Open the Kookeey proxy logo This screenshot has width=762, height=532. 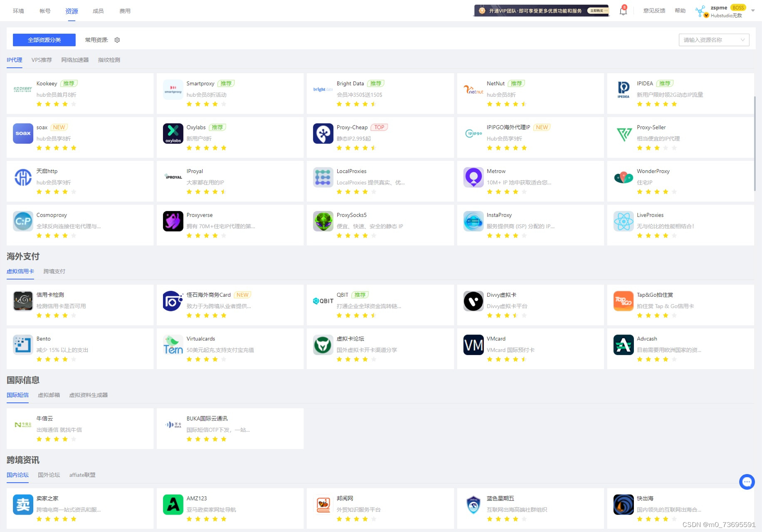point(23,89)
